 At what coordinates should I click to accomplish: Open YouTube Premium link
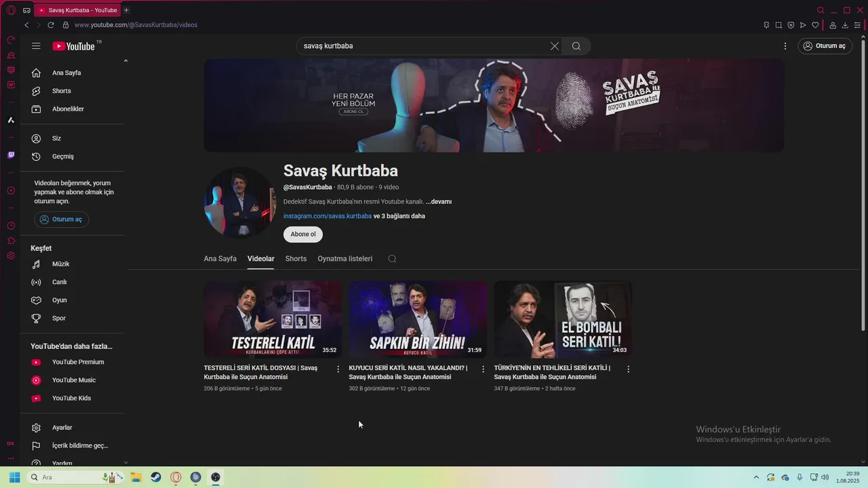72,362
